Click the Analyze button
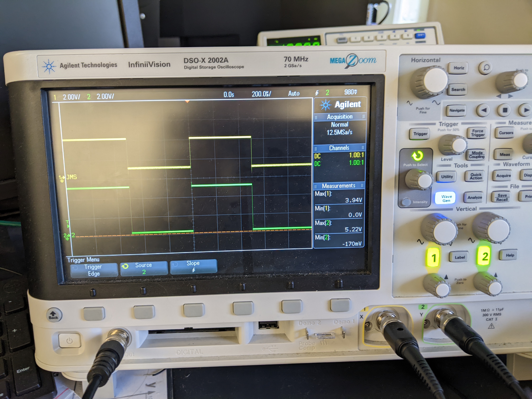 point(474,198)
